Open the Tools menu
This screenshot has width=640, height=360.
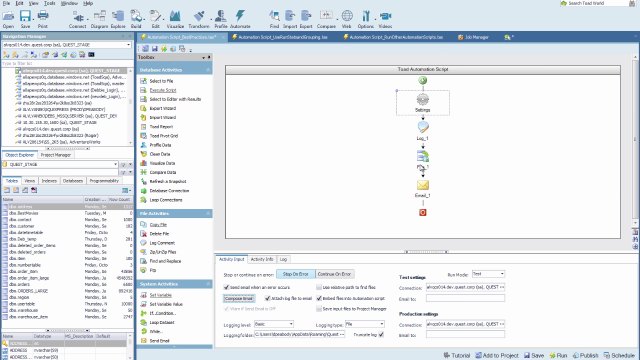[49, 3]
